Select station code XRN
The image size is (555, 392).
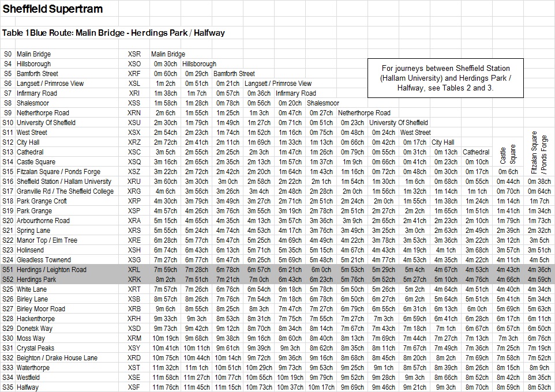pos(134,113)
